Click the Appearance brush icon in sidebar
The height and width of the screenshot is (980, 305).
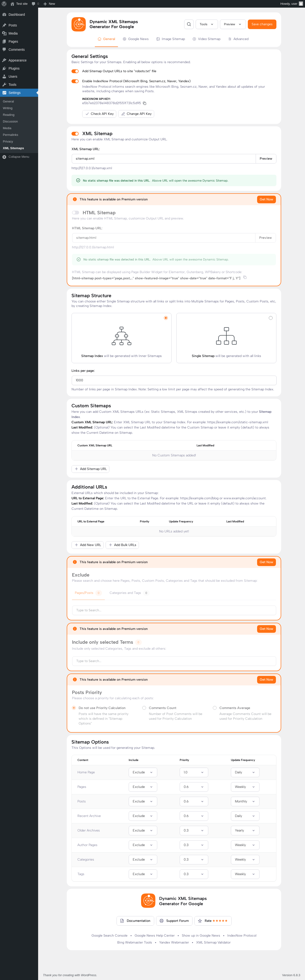point(4,60)
